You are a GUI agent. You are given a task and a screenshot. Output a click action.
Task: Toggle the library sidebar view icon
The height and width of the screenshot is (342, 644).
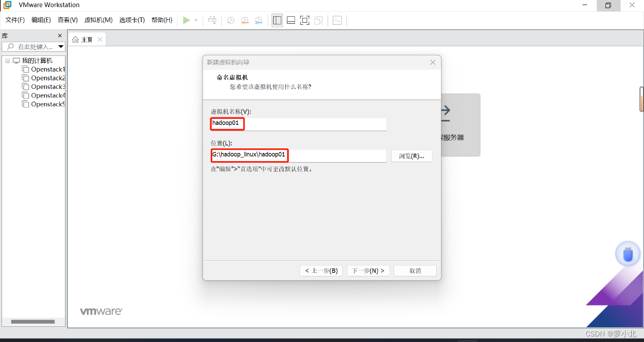click(x=277, y=20)
